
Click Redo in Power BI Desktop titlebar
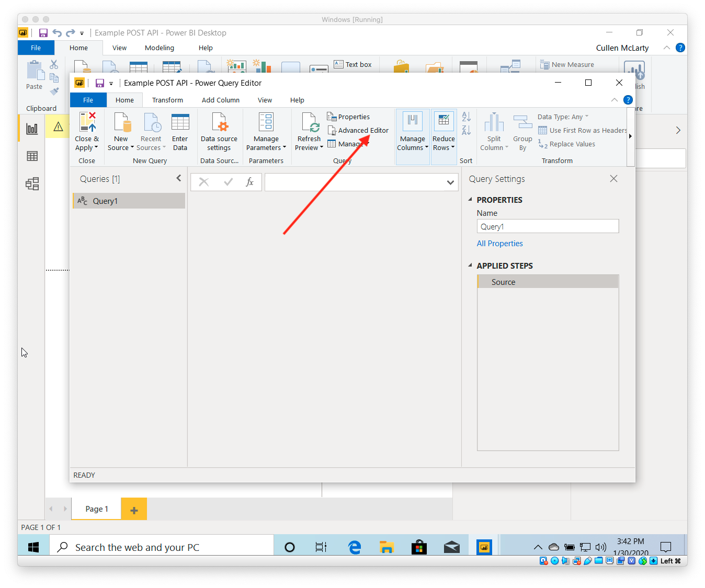point(70,33)
